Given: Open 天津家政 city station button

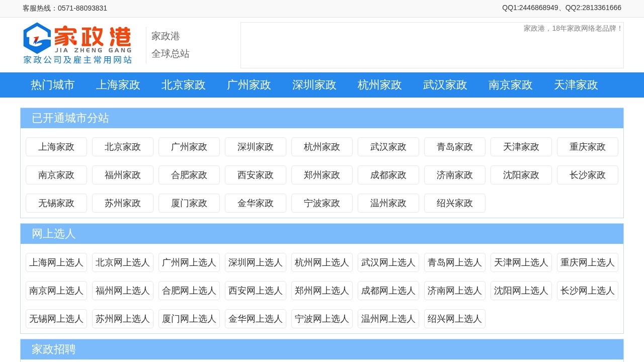Looking at the screenshot, I should tap(521, 147).
